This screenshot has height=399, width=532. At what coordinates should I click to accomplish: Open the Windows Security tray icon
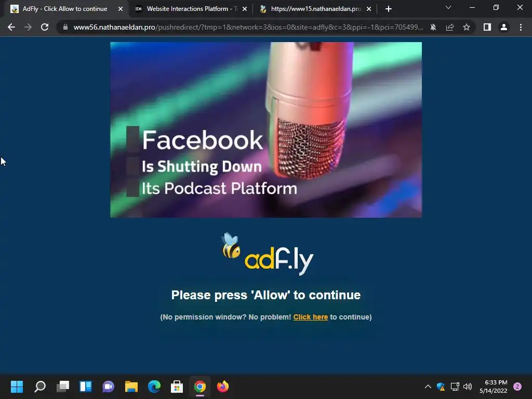point(441,387)
